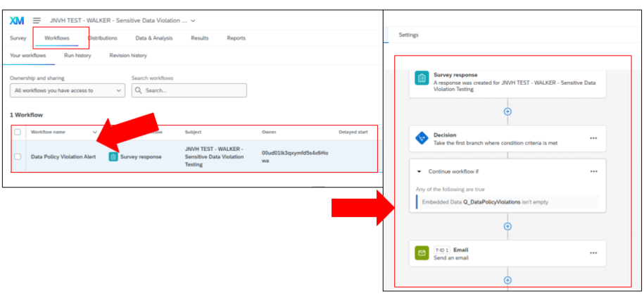Expand the project name dropdown chevron

click(x=193, y=20)
